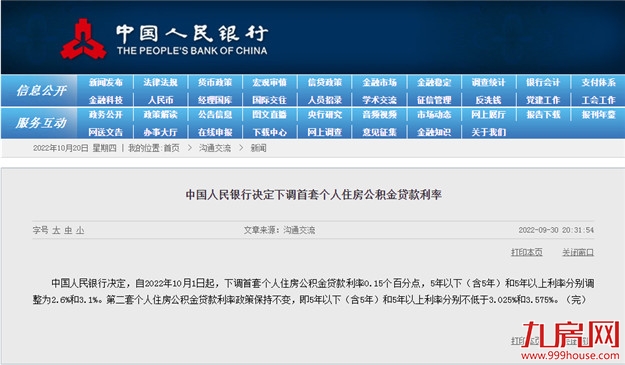Select the 政策解读 menu item
The height and width of the screenshot is (365, 625).
coord(160,115)
